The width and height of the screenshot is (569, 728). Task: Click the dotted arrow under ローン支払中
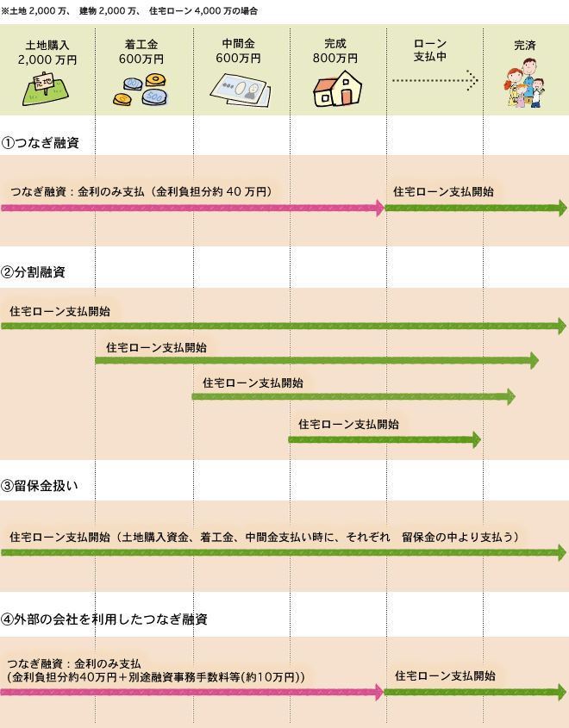[435, 80]
